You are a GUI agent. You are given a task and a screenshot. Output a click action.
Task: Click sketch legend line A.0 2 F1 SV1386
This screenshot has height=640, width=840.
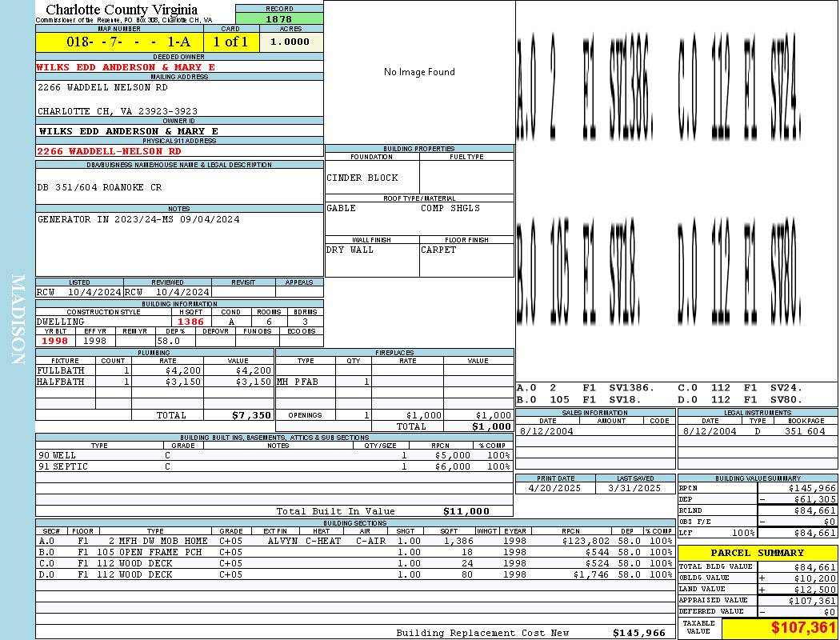586,388
